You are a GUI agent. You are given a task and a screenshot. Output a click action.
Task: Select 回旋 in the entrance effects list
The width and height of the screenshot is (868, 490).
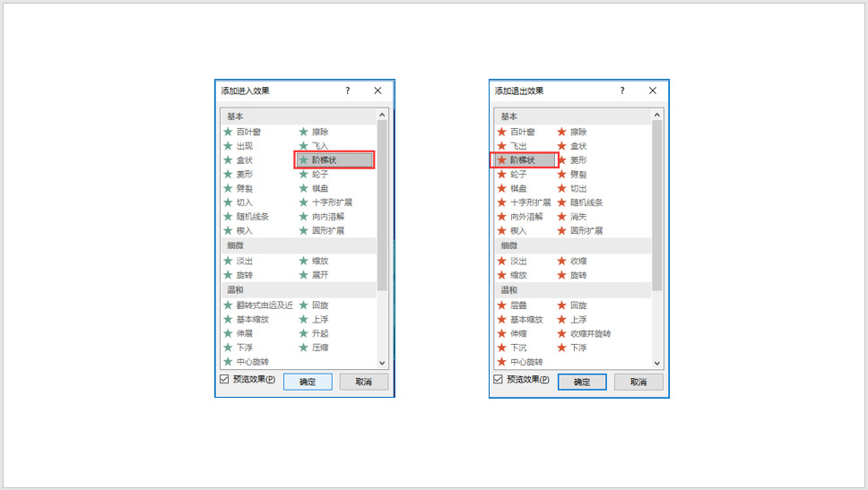320,305
